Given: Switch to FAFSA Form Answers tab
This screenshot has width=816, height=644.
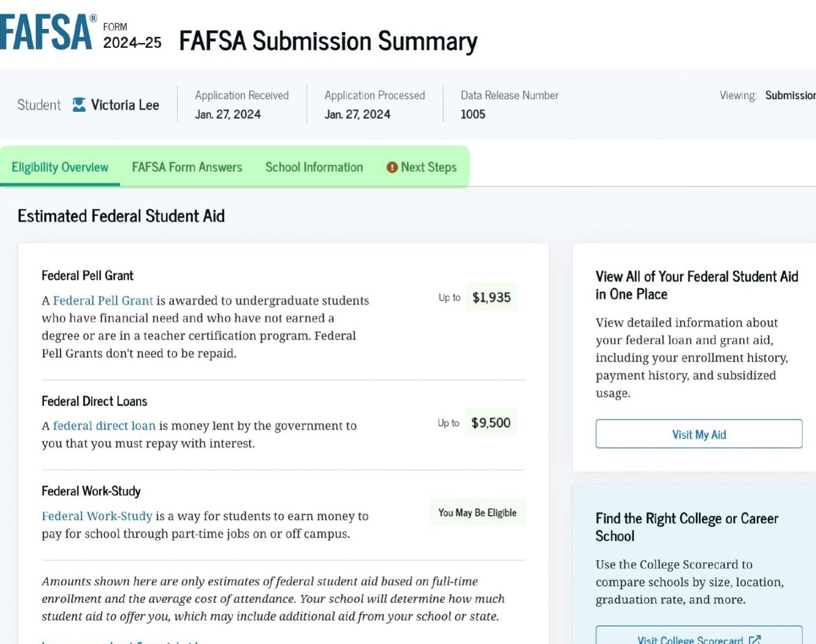Looking at the screenshot, I should tap(187, 168).
